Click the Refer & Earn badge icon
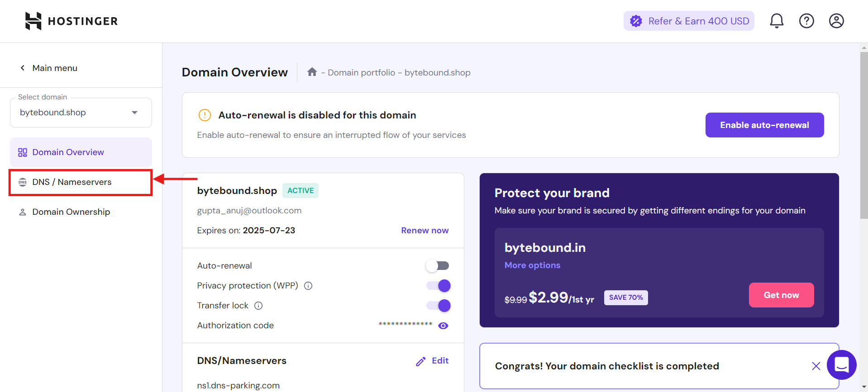 (x=636, y=21)
